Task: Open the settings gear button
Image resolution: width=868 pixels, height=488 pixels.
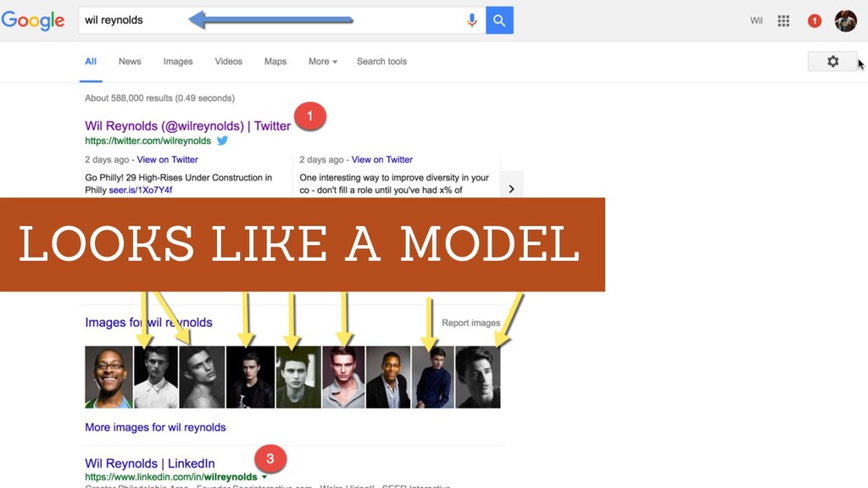Action: click(832, 61)
